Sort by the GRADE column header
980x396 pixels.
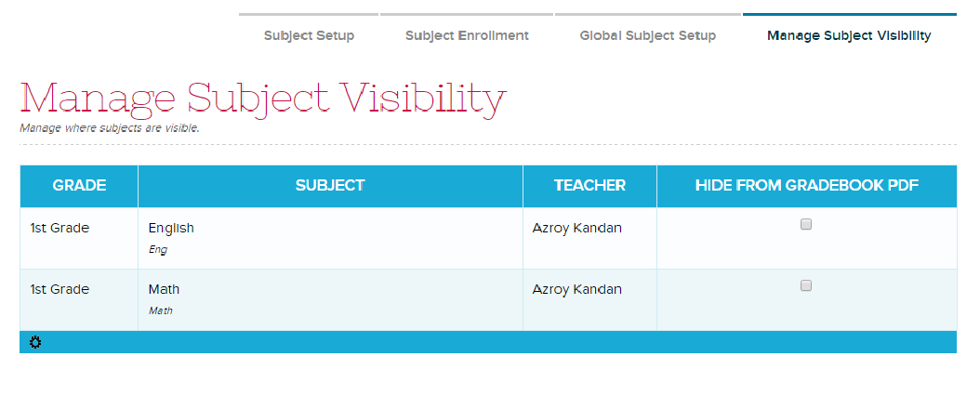(79, 185)
